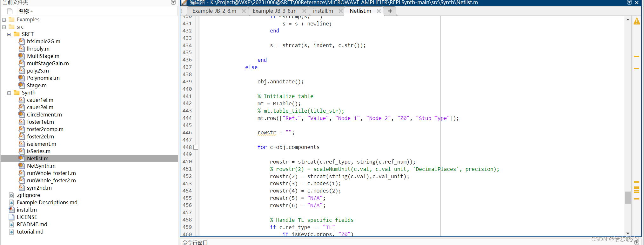Click the runWhole_foster1.m file icon
This screenshot has width=644, height=245.
[22, 173]
